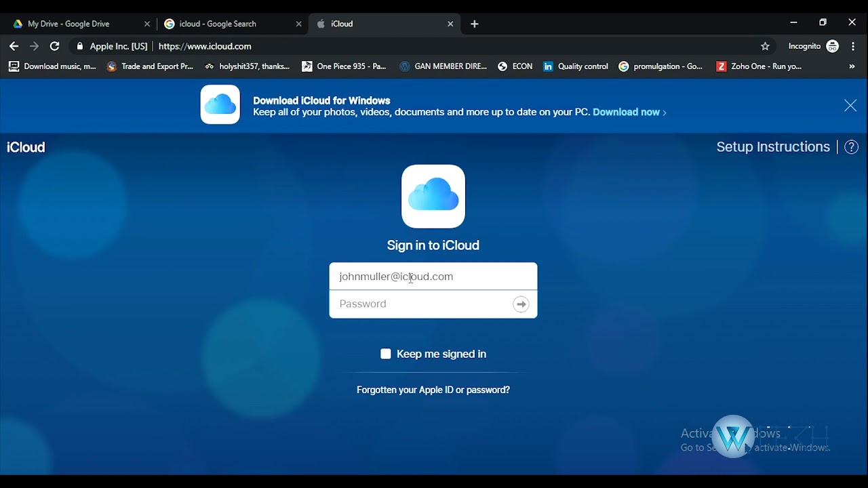The image size is (868, 488).
Task: Open the ECON bookmark
Action: 515,66
